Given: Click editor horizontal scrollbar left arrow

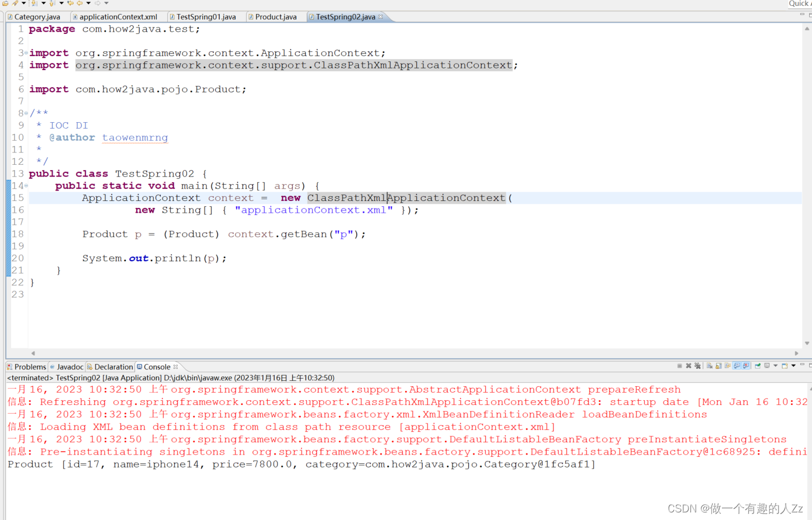Looking at the screenshot, I should [x=33, y=353].
